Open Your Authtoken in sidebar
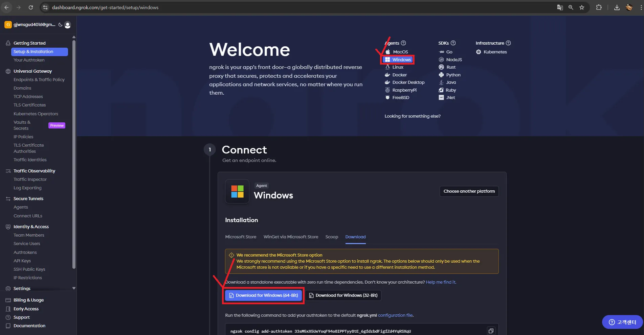 point(29,60)
